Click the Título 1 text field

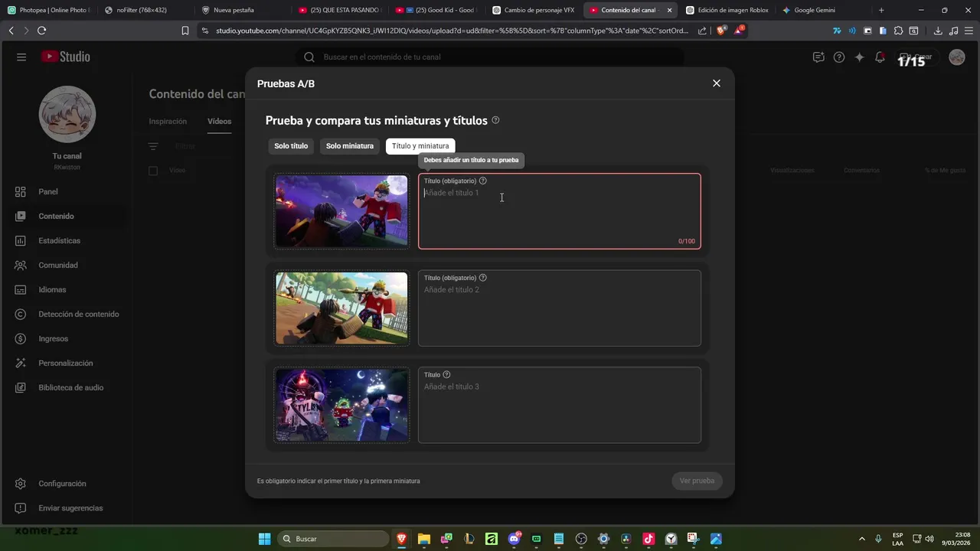(560, 211)
